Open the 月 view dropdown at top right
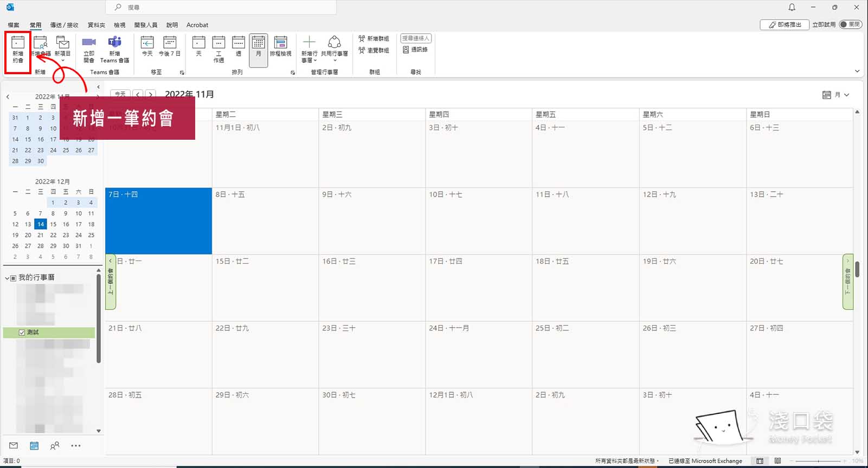The width and height of the screenshot is (868, 468). [836, 95]
